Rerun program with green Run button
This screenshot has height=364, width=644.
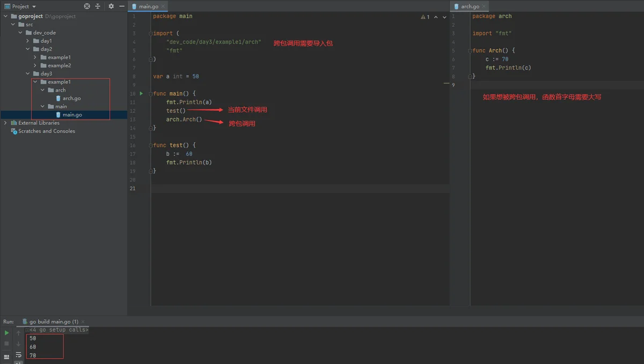pos(6,333)
